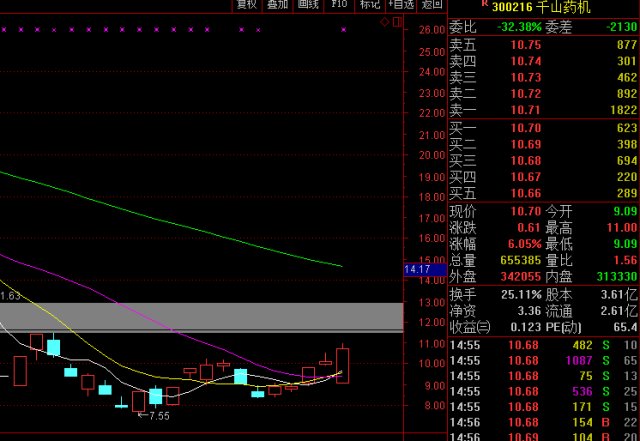Activate the 画线 drawing tool
Screen dimensions: 640x441
coord(308,4)
